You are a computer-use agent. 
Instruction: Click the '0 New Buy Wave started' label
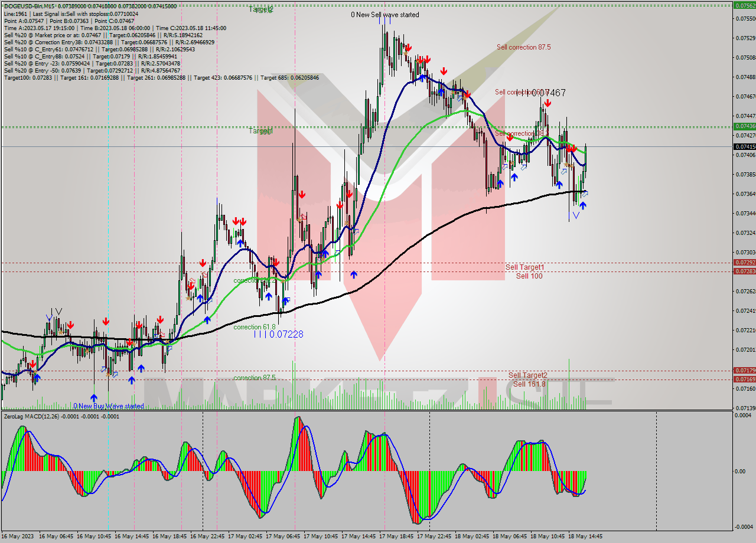109,406
